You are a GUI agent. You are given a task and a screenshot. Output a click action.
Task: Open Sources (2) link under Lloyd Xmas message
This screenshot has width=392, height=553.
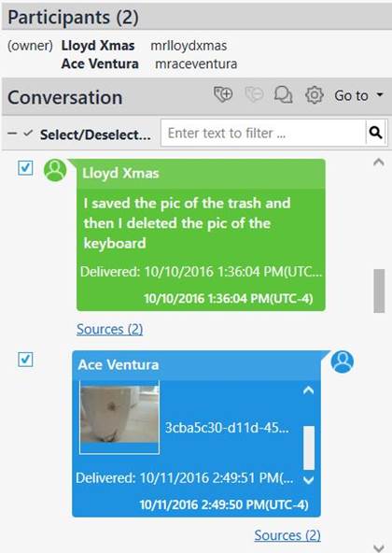click(109, 329)
